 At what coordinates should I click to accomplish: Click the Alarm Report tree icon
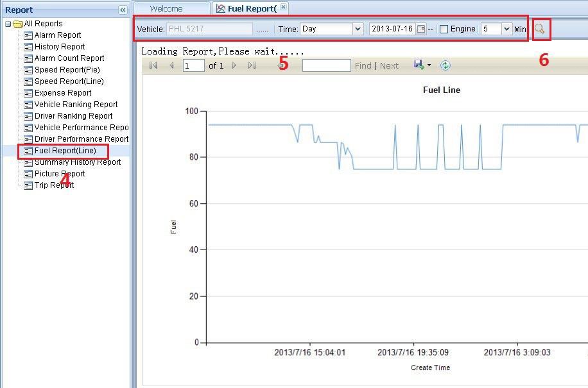[28, 35]
